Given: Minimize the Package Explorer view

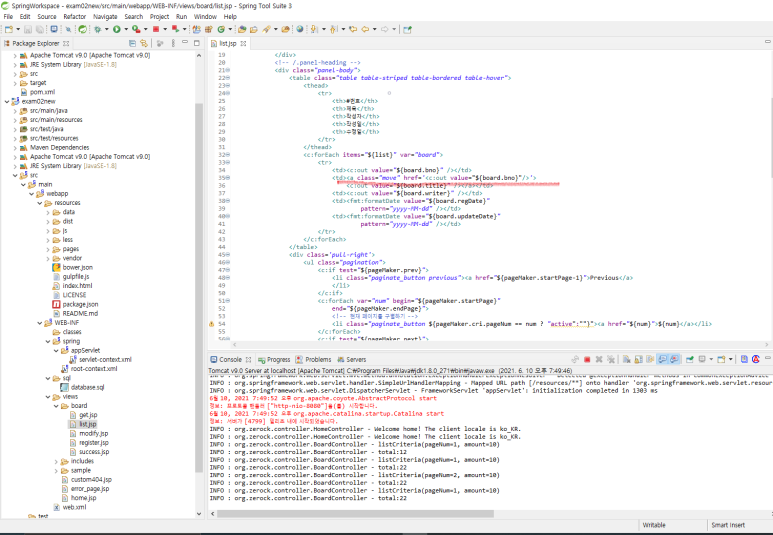Looking at the screenshot, I should click(184, 42).
